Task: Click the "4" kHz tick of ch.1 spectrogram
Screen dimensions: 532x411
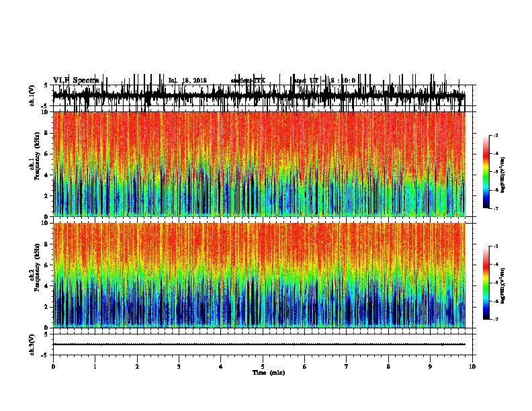Action: click(47, 175)
